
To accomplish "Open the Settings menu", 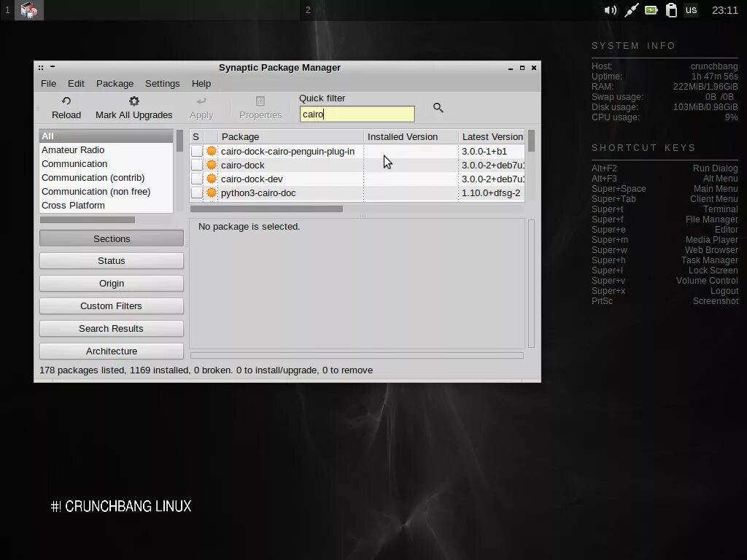I will point(163,83).
